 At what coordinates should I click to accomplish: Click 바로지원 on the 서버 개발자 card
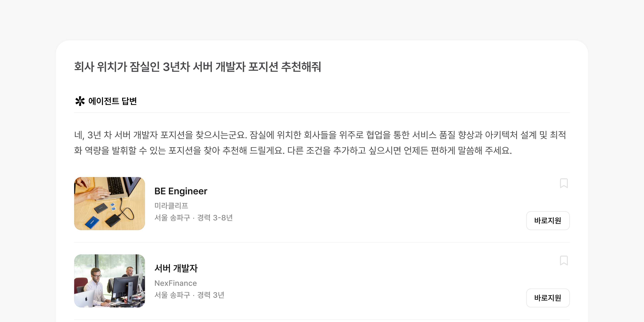[x=548, y=298]
